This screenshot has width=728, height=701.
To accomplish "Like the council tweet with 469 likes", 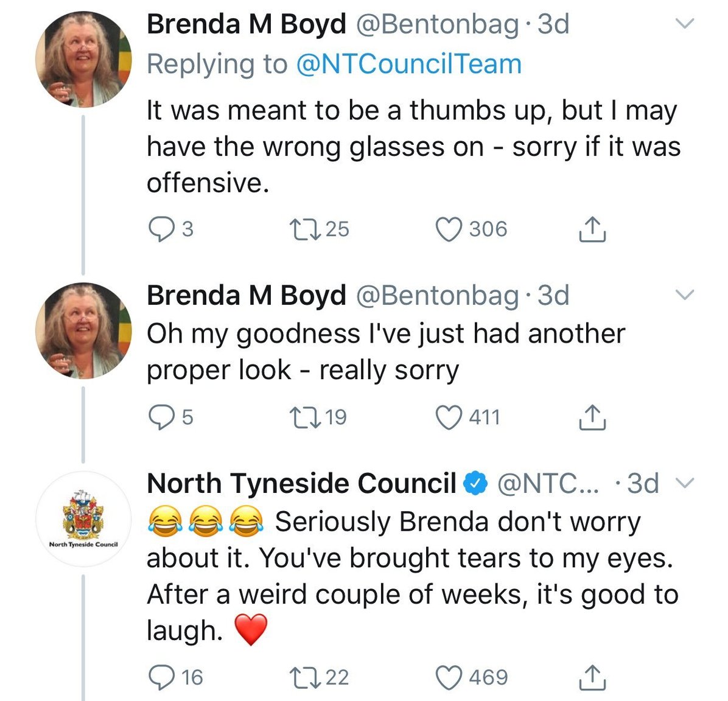I will click(450, 677).
